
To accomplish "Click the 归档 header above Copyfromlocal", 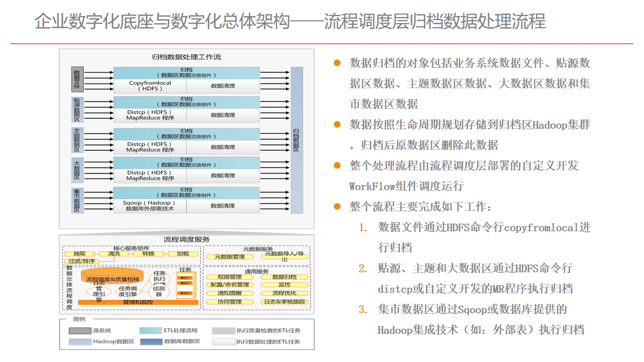I will click(x=187, y=73).
